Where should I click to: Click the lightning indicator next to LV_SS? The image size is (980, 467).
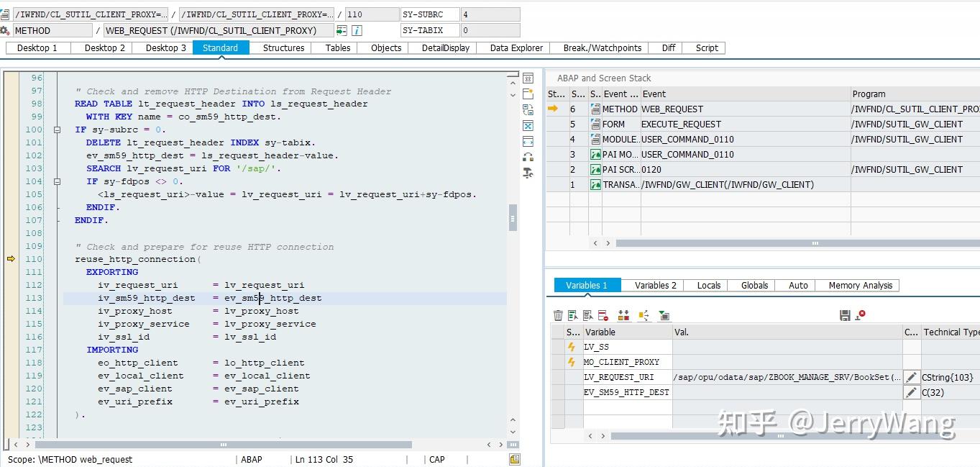[x=572, y=346]
